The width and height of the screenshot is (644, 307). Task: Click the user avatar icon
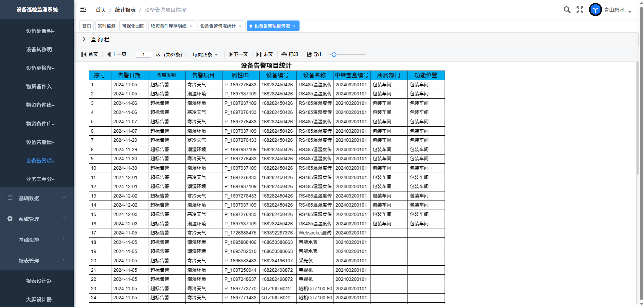(595, 10)
